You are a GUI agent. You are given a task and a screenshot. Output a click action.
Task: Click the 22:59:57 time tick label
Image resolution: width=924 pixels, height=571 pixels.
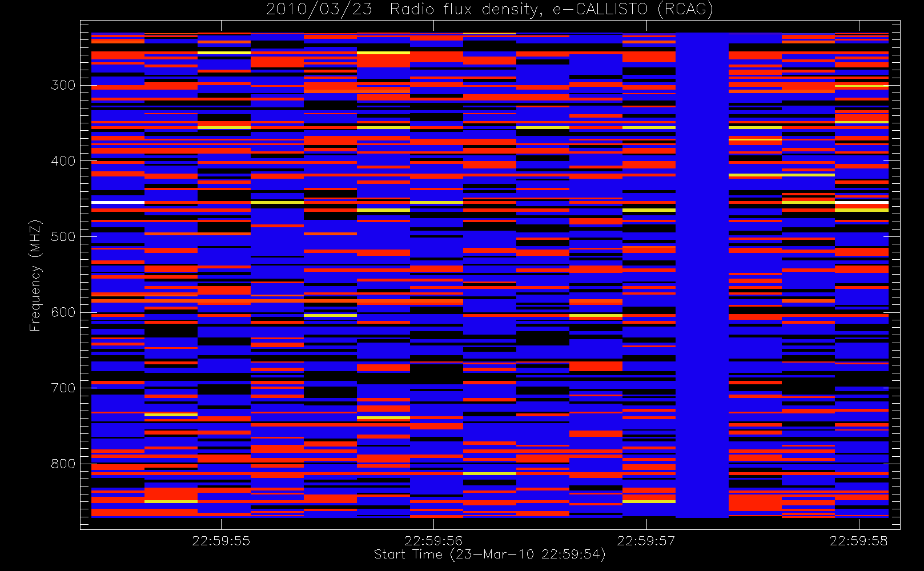pyautogui.click(x=646, y=541)
